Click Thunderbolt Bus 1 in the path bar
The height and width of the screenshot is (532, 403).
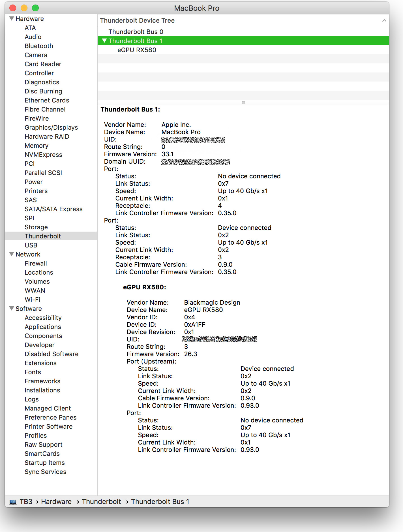point(160,502)
